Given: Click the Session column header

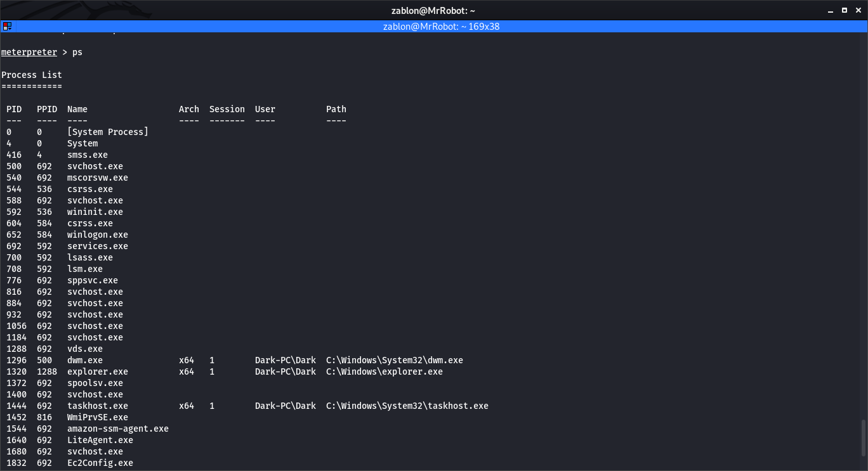Looking at the screenshot, I should coord(227,109).
